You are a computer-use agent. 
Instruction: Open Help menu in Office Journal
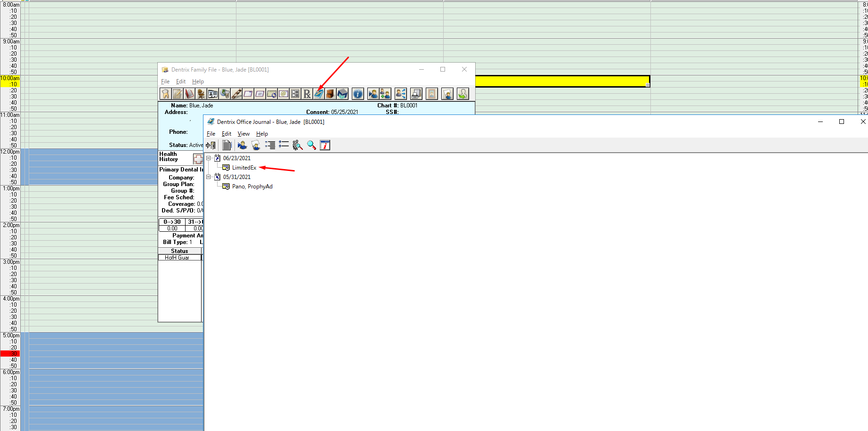[262, 134]
